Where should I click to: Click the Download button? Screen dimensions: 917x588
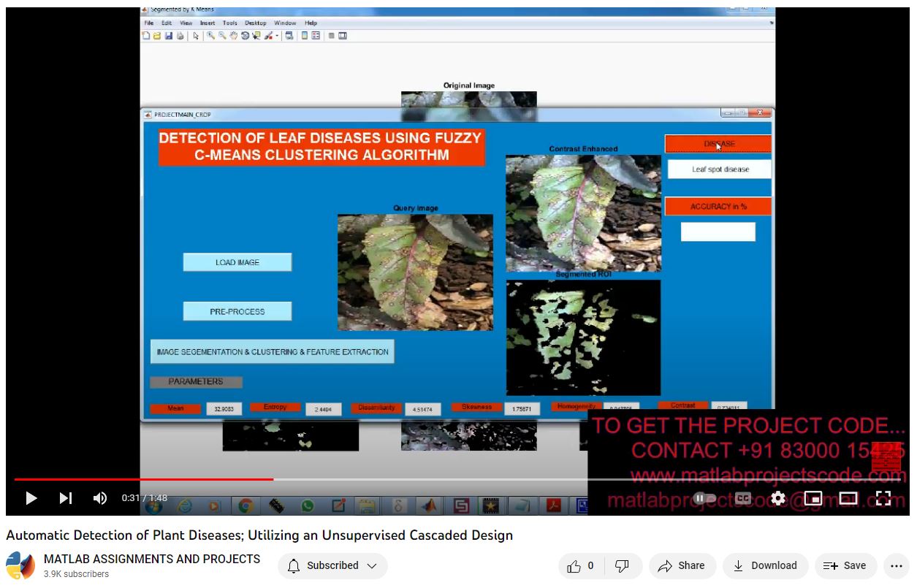pos(765,565)
